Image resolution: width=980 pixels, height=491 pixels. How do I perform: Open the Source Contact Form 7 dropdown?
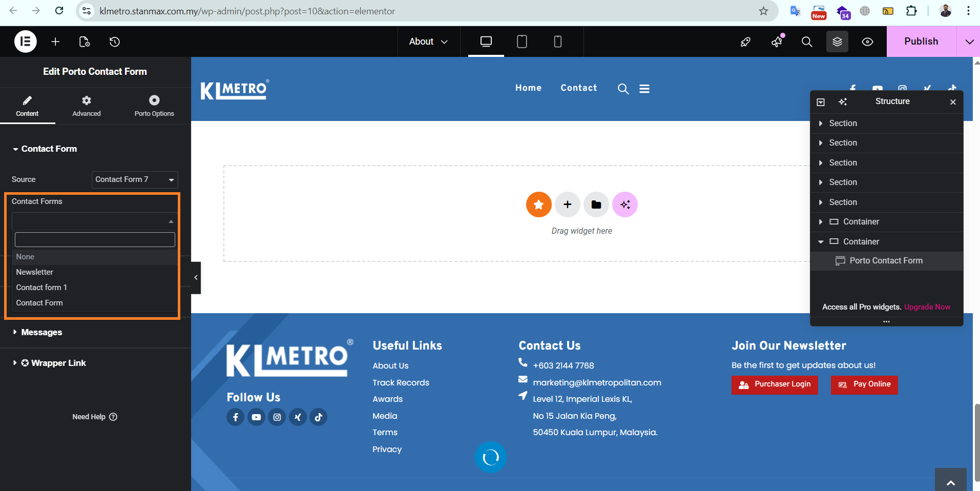[x=135, y=179]
